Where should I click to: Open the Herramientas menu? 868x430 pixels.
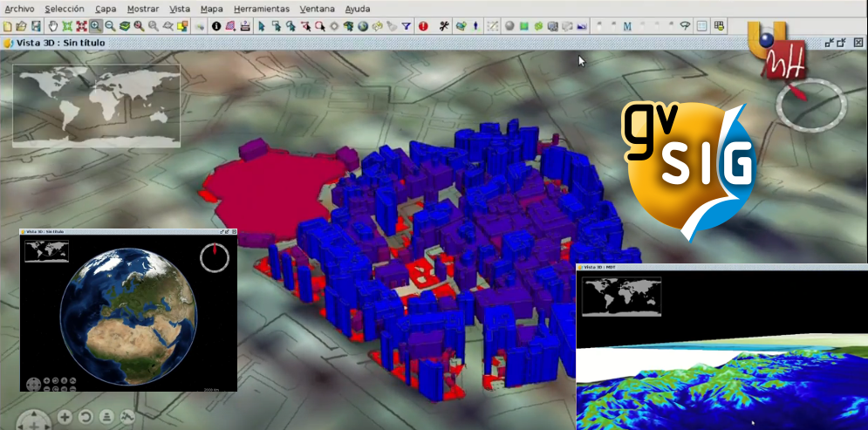pyautogui.click(x=262, y=9)
